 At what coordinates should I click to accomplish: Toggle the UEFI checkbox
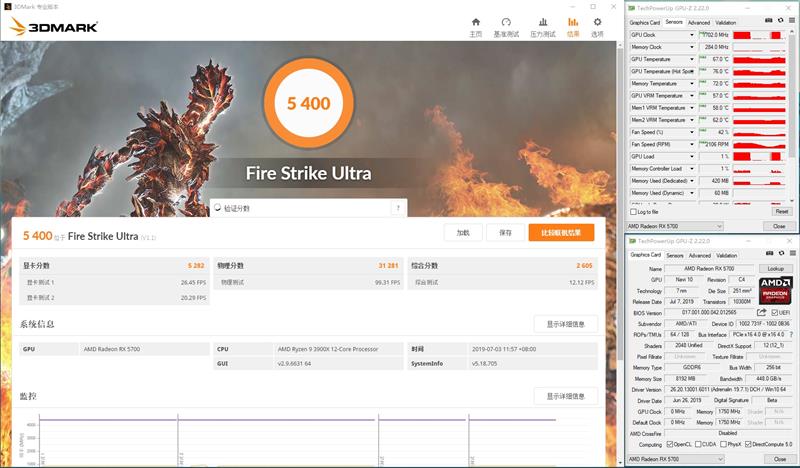coord(774,312)
